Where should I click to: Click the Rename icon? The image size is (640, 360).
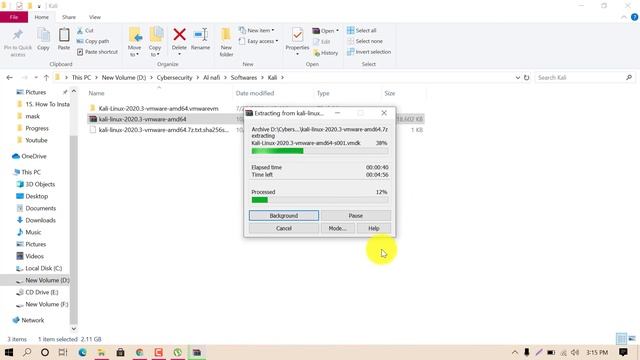(200, 35)
